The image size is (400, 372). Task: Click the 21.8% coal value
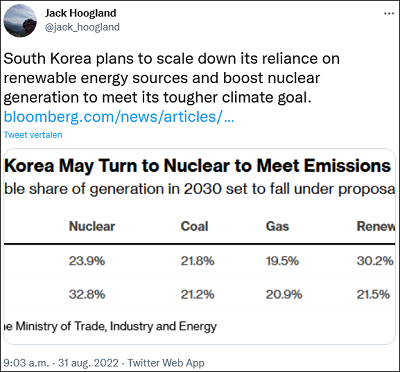coord(197,261)
